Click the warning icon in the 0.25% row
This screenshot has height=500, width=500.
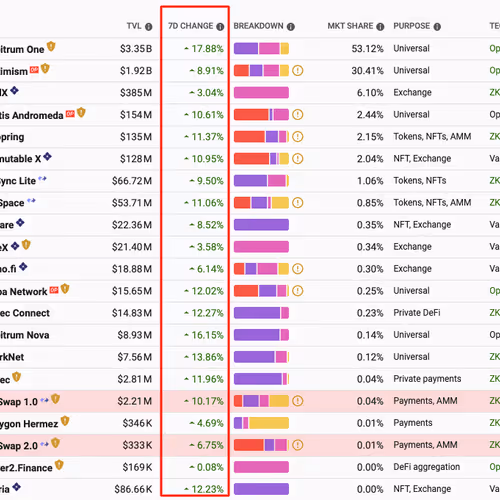298,291
